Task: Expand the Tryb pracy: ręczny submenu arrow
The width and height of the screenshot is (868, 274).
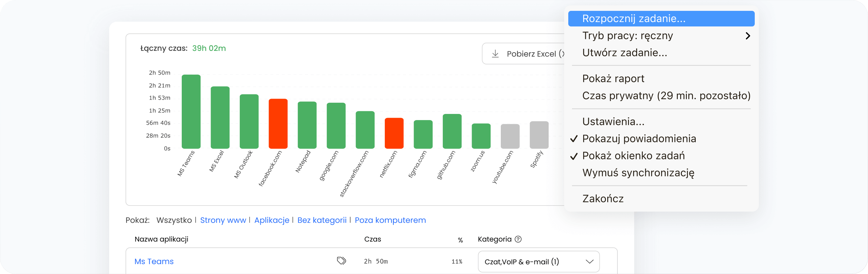Action: point(748,36)
